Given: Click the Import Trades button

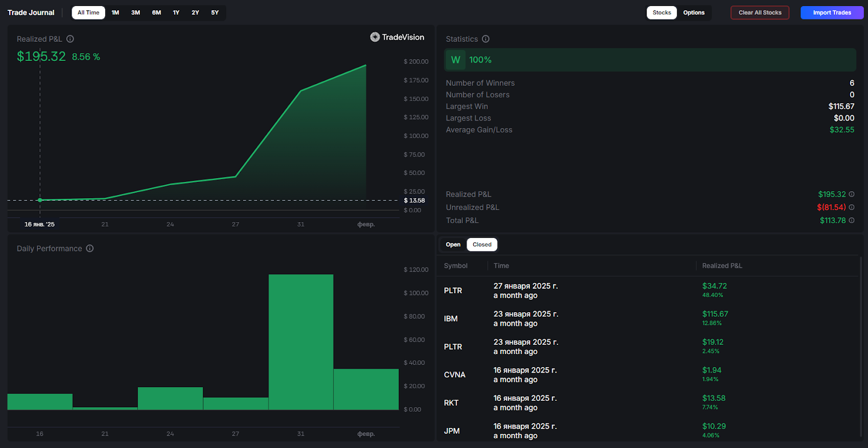Looking at the screenshot, I should [832, 12].
